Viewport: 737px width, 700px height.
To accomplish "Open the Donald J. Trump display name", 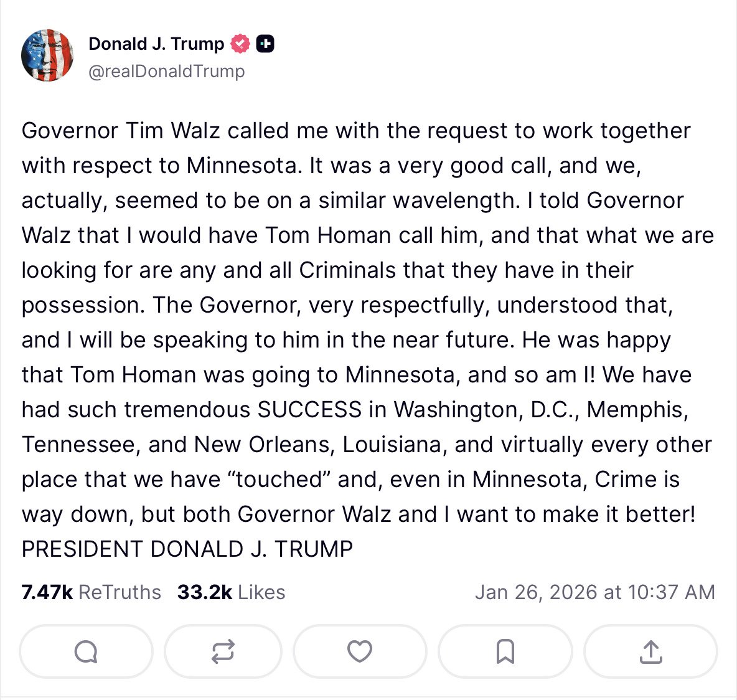I will pos(156,44).
